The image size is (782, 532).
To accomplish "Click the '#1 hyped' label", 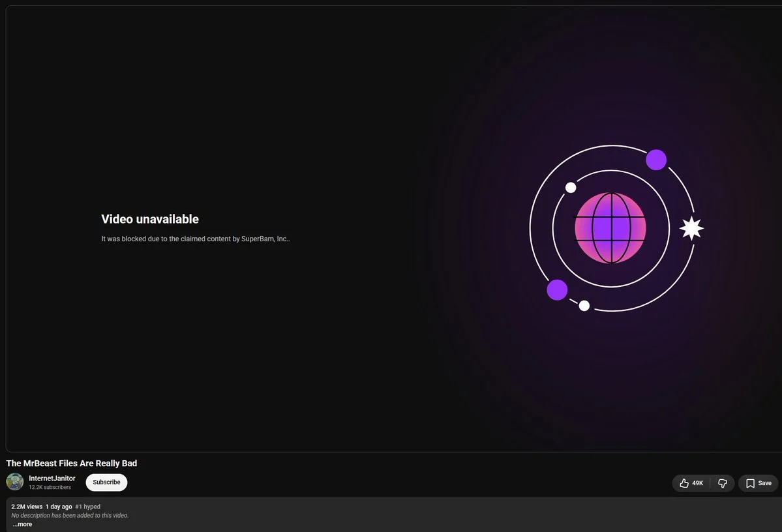I will (x=88, y=507).
